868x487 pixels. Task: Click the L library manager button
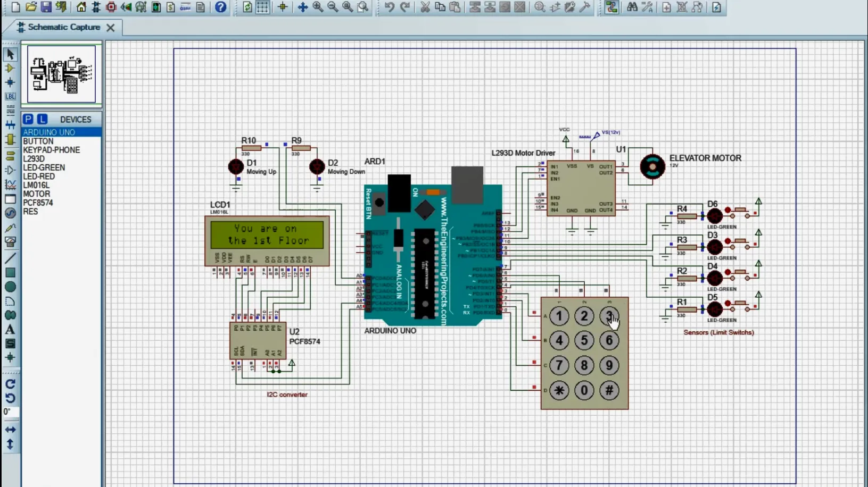pos(42,119)
